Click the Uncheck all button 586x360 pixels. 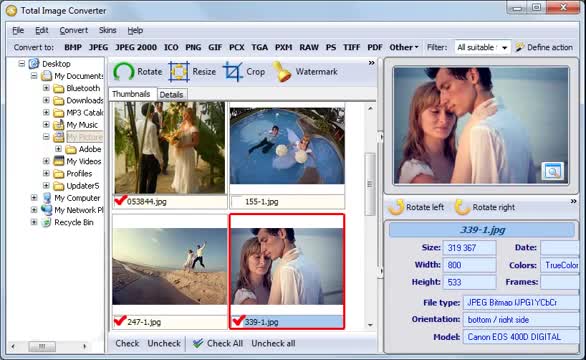pyautogui.click(x=273, y=343)
